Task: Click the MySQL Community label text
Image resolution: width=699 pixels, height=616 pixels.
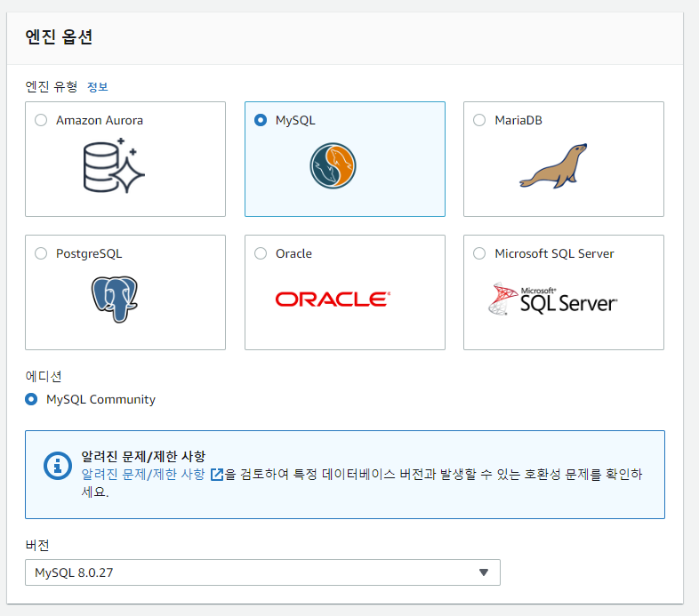Action: 100,399
